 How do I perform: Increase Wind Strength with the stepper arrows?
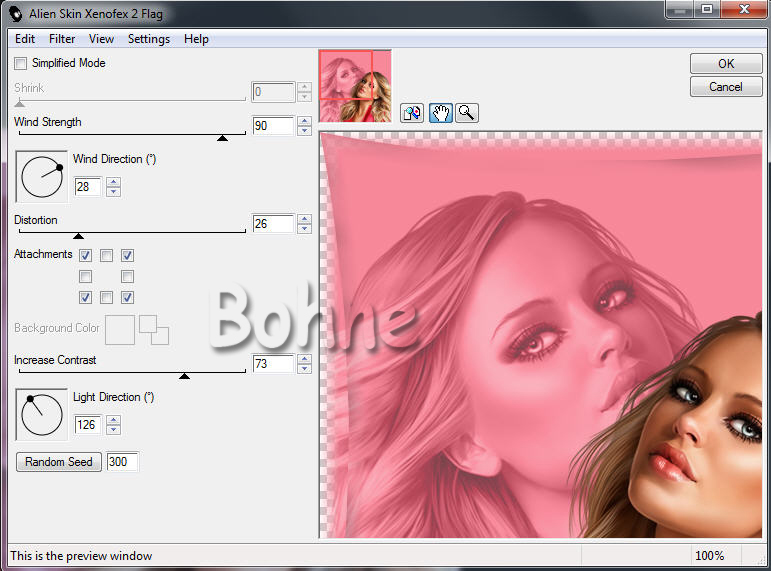(305, 122)
